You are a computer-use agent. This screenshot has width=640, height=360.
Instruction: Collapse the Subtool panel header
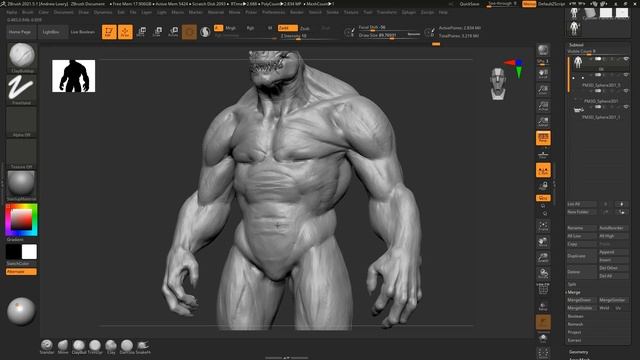coord(576,45)
